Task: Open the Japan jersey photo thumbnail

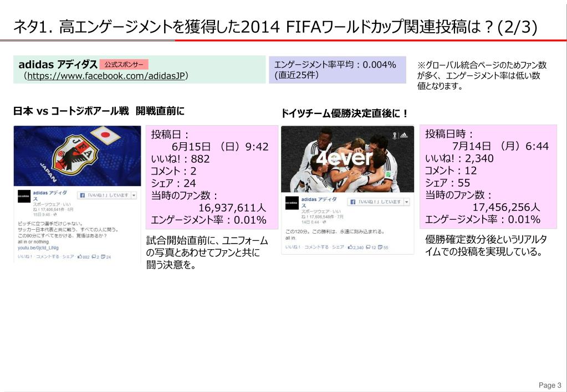Action: pyautogui.click(x=77, y=156)
